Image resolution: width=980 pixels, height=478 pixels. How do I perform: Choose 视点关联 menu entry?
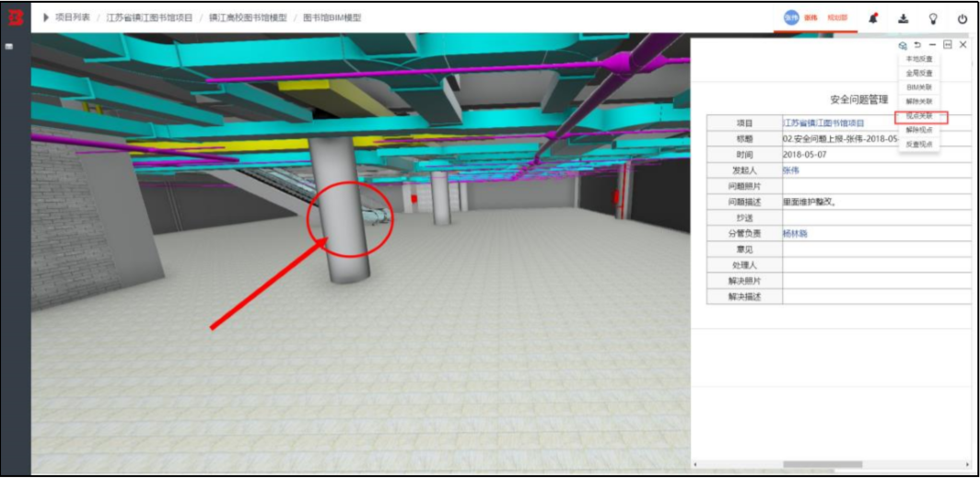tap(919, 116)
